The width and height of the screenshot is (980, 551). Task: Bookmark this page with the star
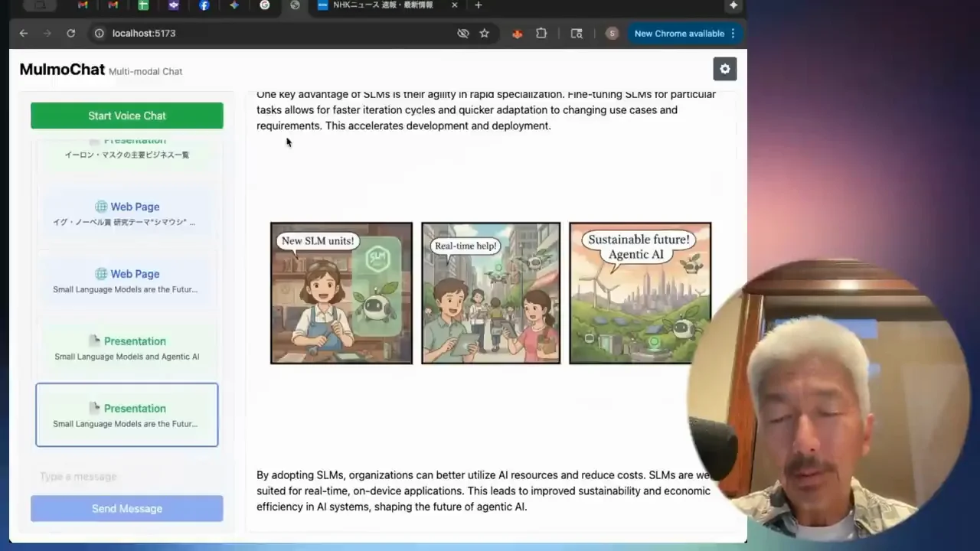coord(485,34)
